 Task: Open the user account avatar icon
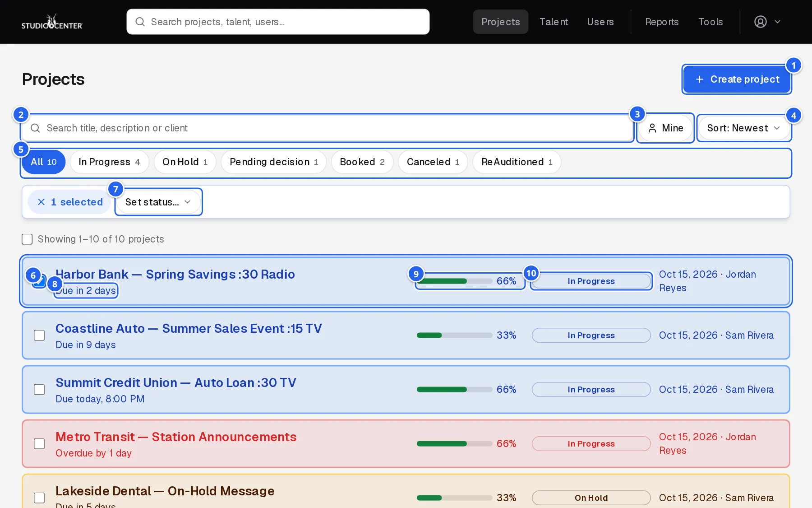[x=761, y=22]
